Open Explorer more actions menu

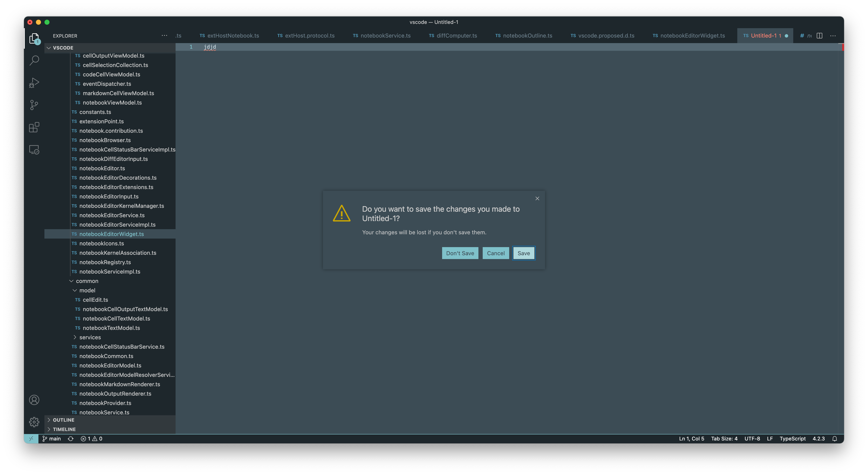tap(164, 35)
